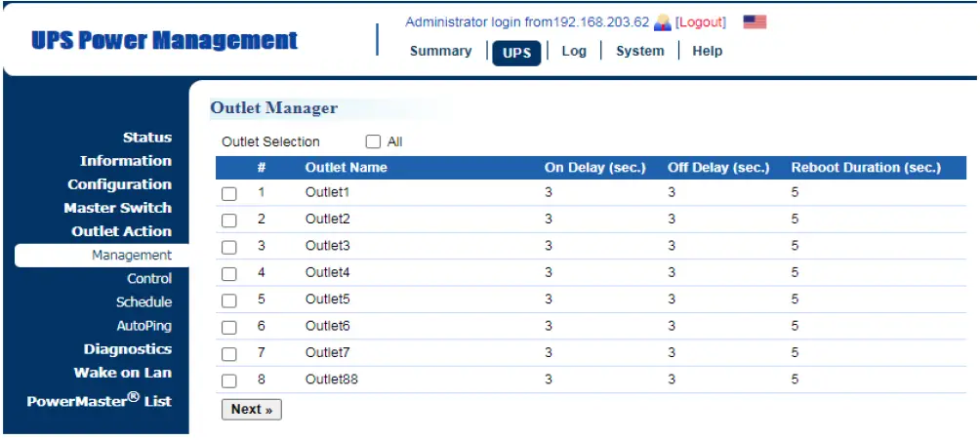Open AutoPing submenu item

[143, 326]
